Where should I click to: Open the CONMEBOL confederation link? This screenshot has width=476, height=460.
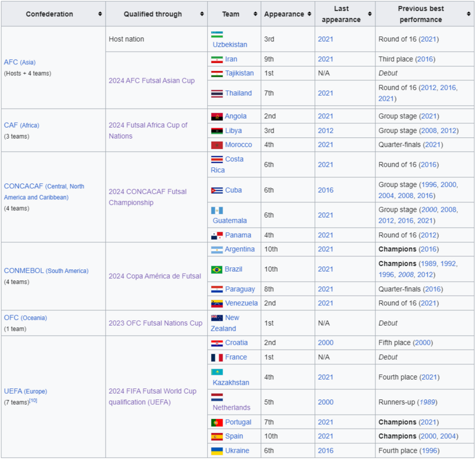23,271
